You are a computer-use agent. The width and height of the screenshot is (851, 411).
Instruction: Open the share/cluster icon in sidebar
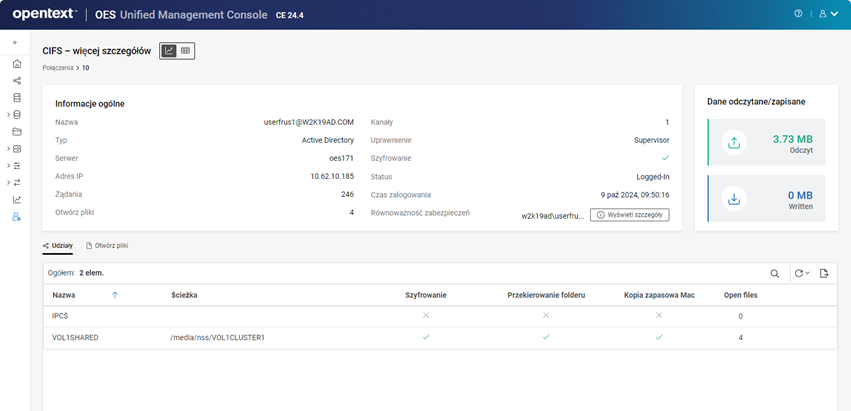17,81
